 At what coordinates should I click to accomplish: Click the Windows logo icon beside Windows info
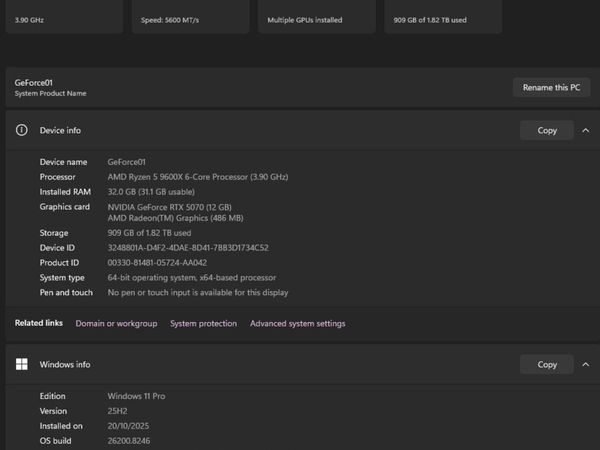coord(22,364)
